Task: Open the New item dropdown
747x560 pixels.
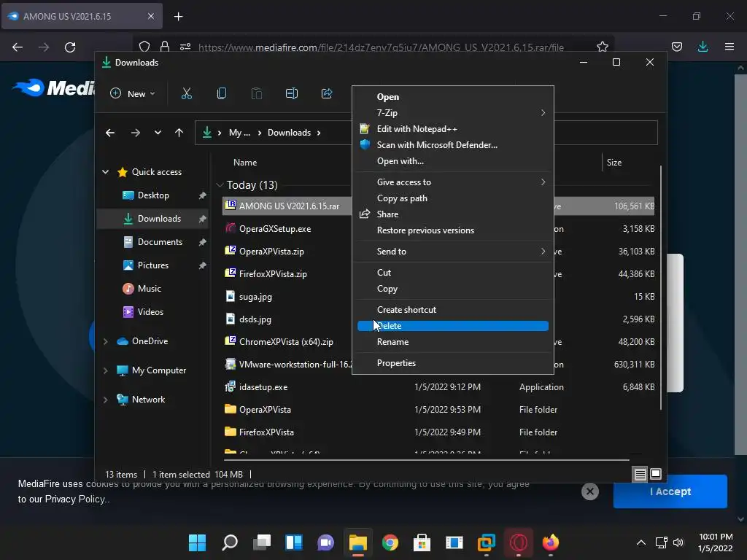Action: point(133,94)
